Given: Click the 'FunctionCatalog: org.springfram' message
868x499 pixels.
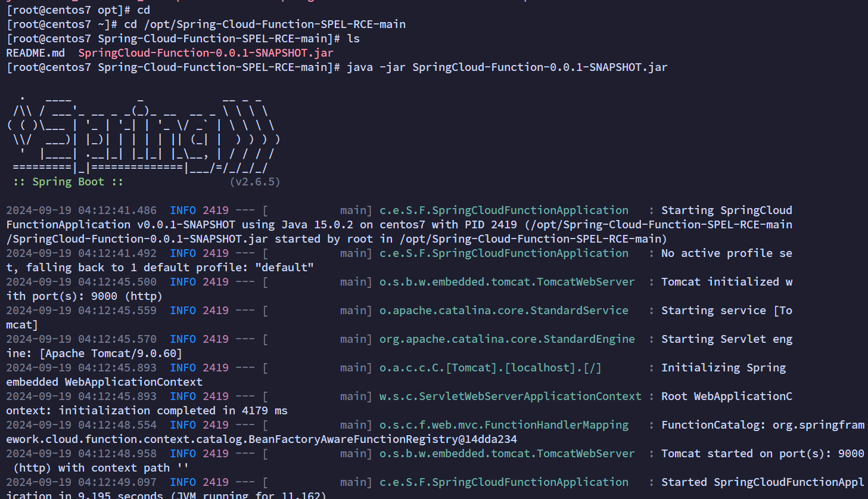Looking at the screenshot, I should click(x=763, y=424).
